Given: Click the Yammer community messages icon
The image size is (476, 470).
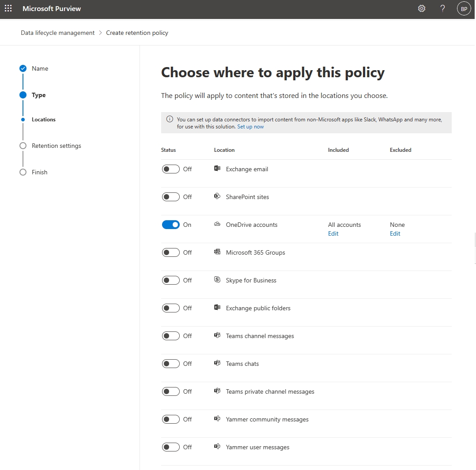Looking at the screenshot, I should coord(217,419).
